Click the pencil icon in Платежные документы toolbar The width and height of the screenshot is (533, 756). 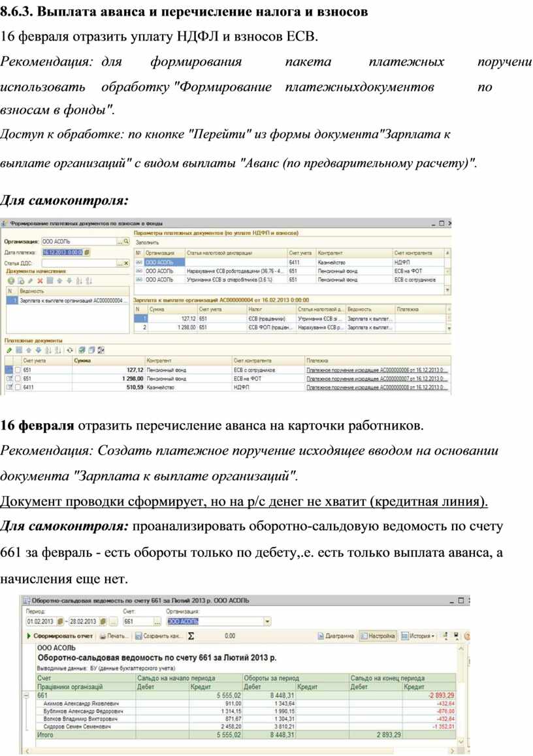tap(9, 350)
